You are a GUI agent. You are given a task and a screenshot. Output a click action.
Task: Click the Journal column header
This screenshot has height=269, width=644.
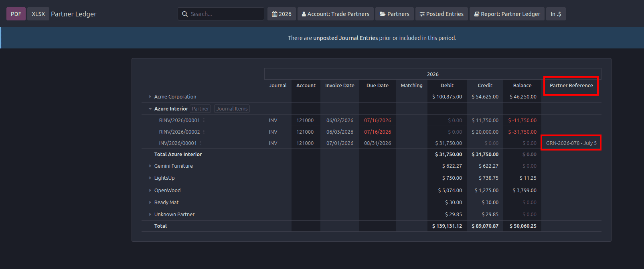pyautogui.click(x=277, y=86)
